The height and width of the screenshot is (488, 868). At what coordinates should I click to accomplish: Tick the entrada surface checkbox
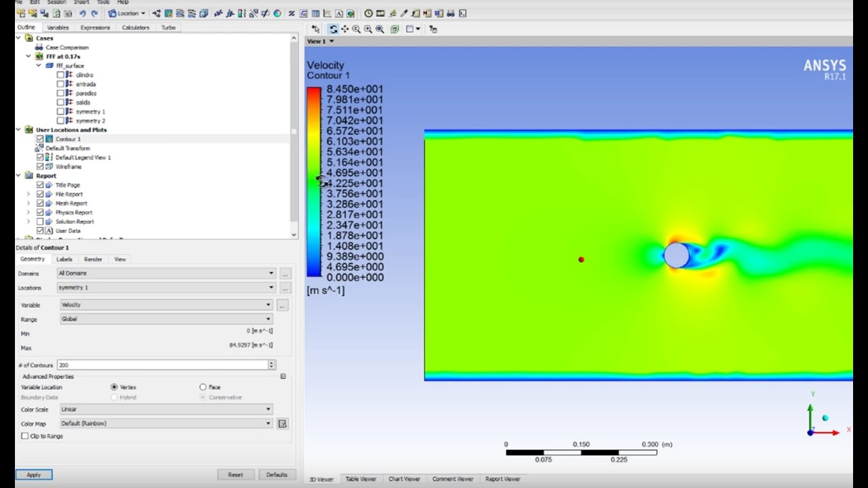(x=61, y=84)
